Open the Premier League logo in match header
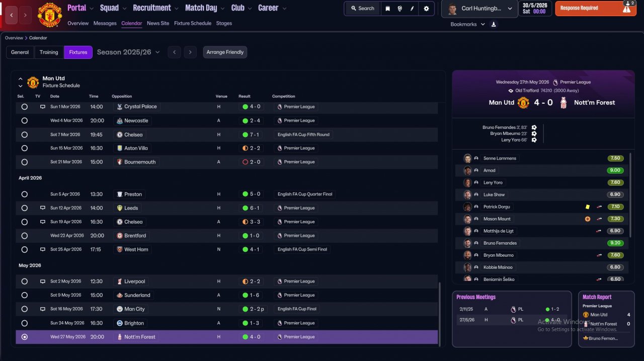 (x=555, y=82)
